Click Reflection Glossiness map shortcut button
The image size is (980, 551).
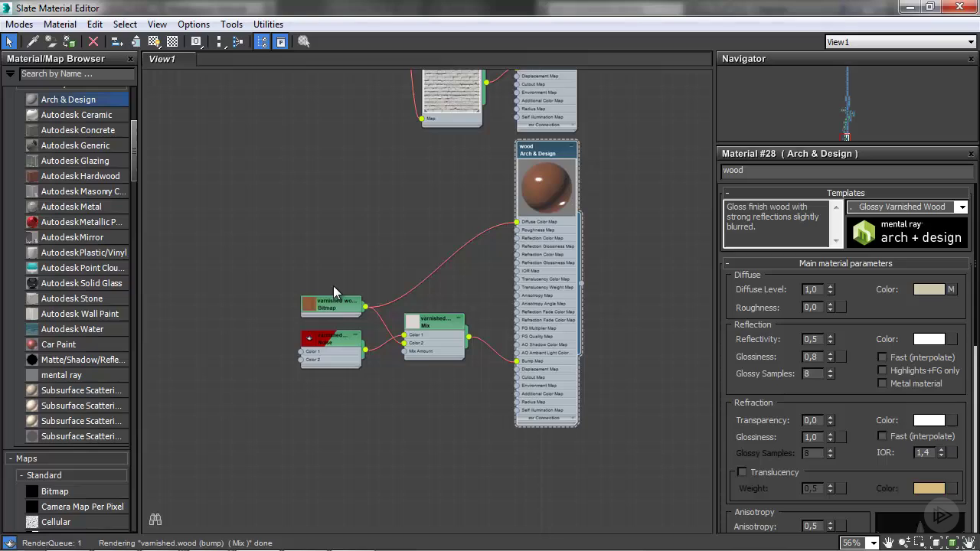[841, 357]
